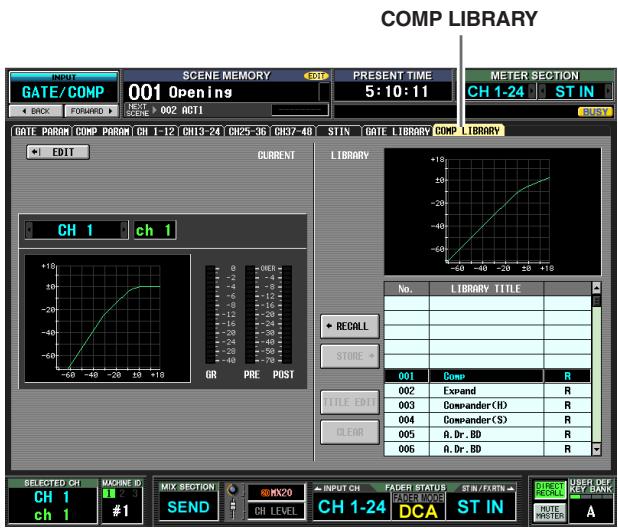Open the GATE/COMP function display

pyautogui.click(x=63, y=88)
